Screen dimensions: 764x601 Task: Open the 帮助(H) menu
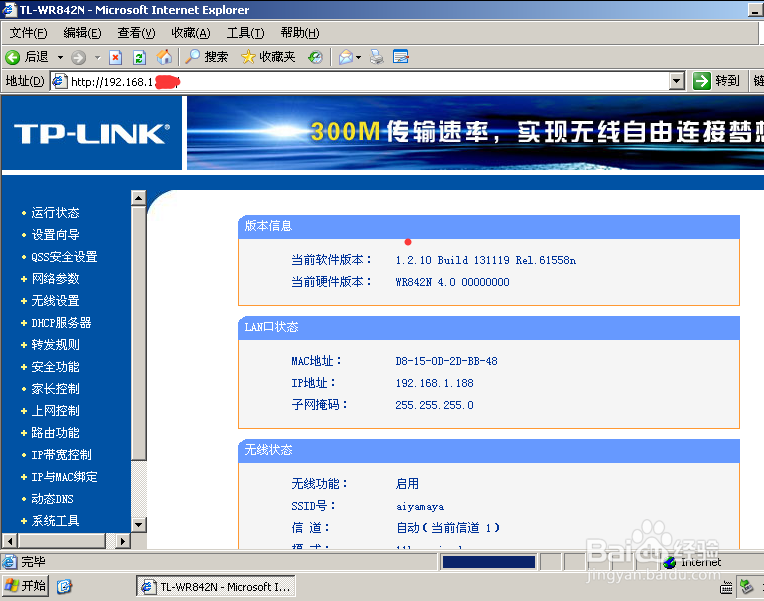point(300,33)
